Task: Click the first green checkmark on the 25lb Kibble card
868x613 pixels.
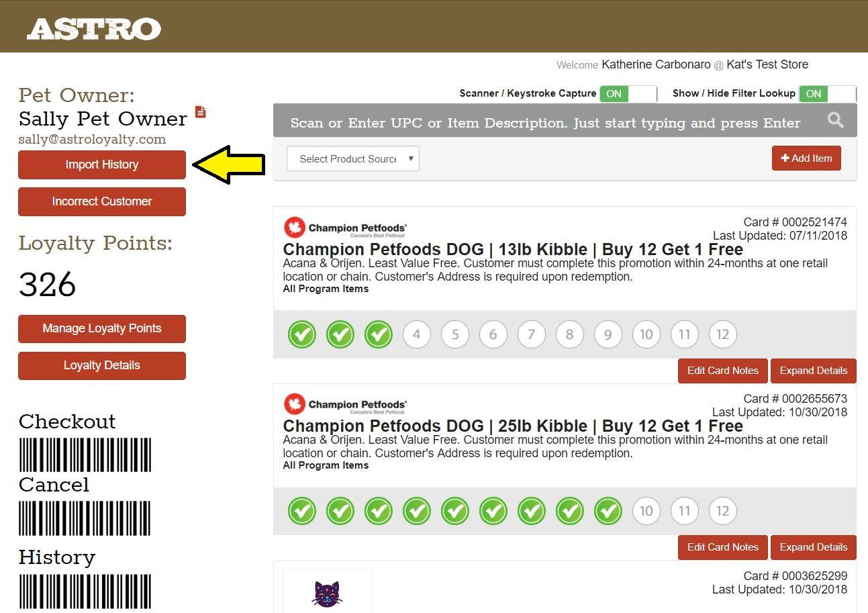Action: click(302, 511)
